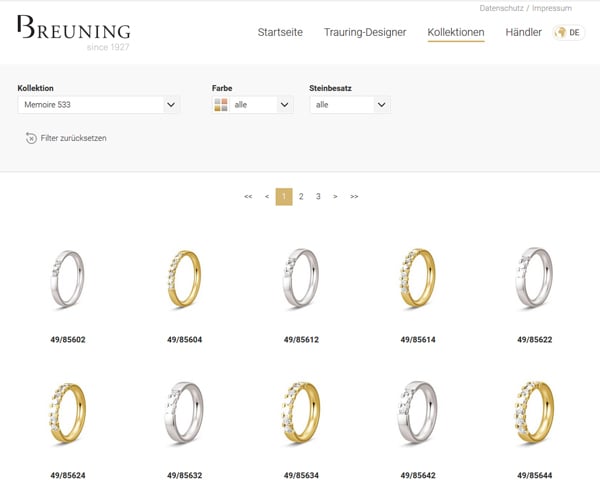This screenshot has height=487, width=600.
Task: Jump to last page with >>
Action: tap(354, 197)
